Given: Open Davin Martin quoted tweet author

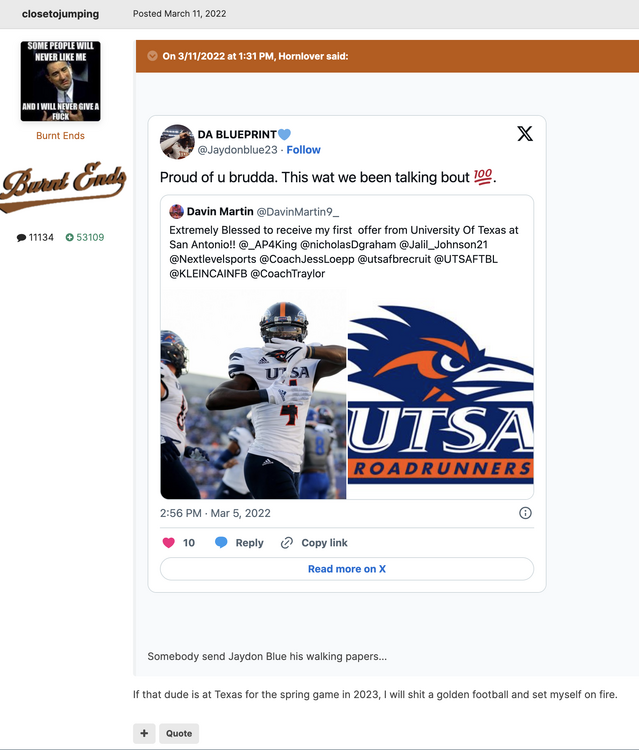Looking at the screenshot, I should point(220,211).
